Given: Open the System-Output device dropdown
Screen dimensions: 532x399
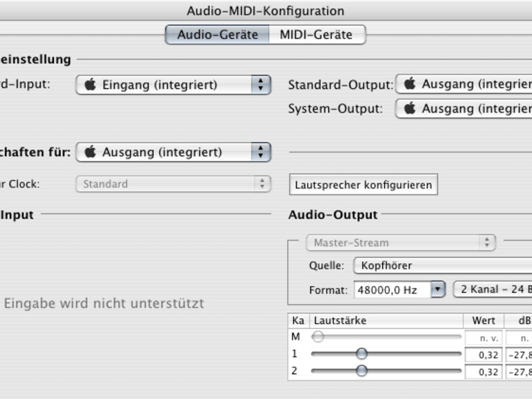Looking at the screenshot, I should [463, 108].
